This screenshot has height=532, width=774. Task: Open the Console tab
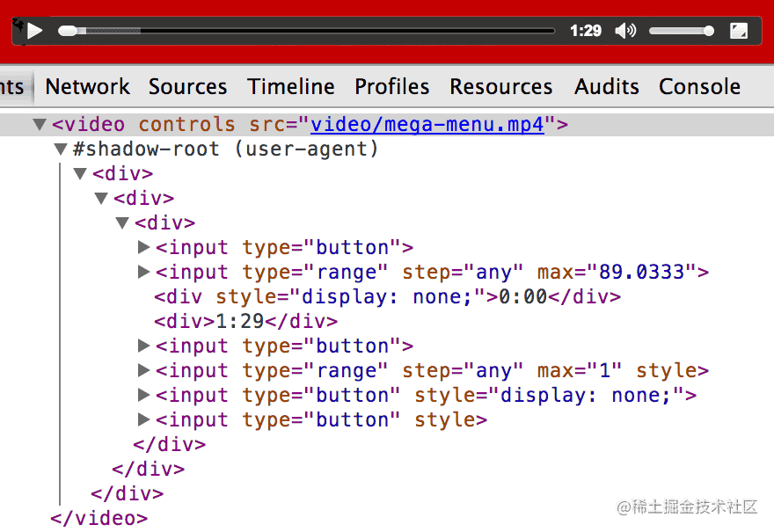(699, 86)
